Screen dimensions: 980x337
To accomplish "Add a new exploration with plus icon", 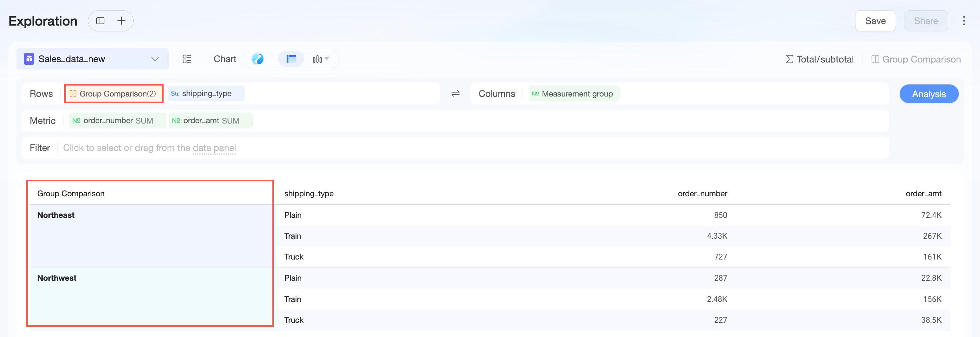I will pos(121,21).
